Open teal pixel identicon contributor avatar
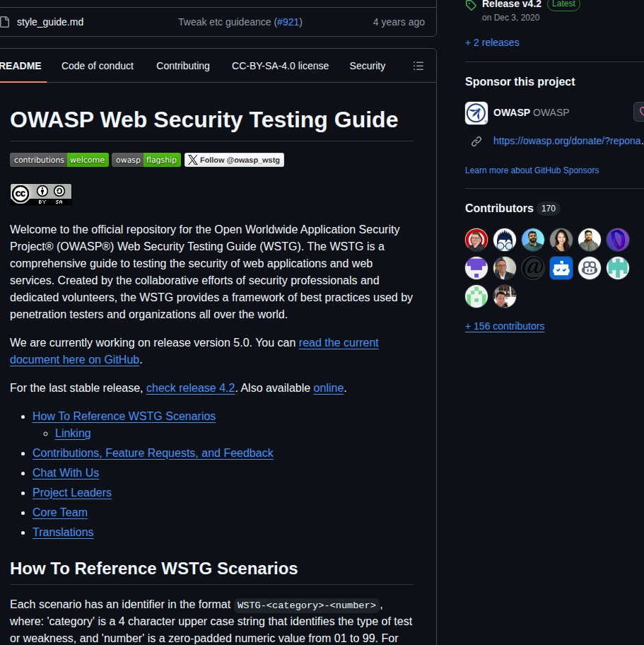The height and width of the screenshot is (645, 644). pos(618,268)
